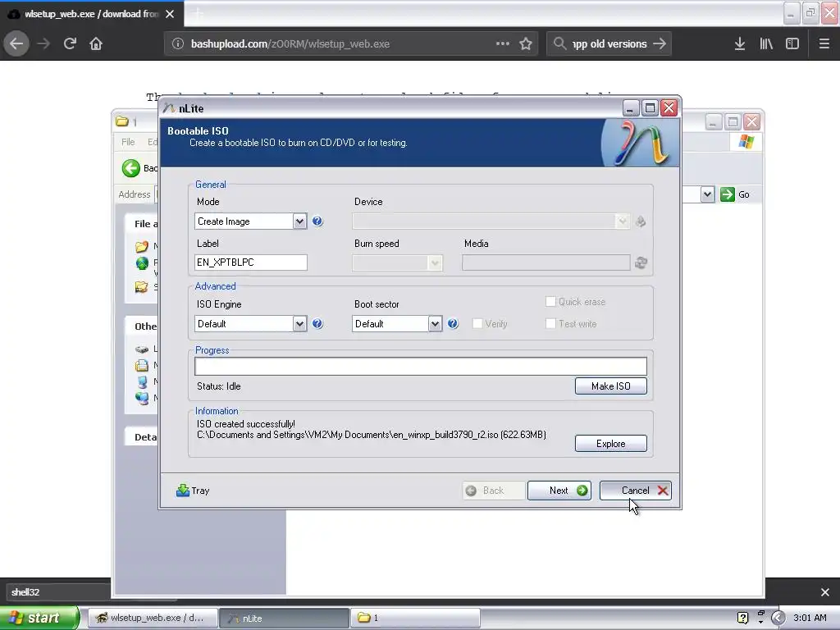Open the Windows Start menu
This screenshot has height=630, width=840.
pyautogui.click(x=39, y=618)
